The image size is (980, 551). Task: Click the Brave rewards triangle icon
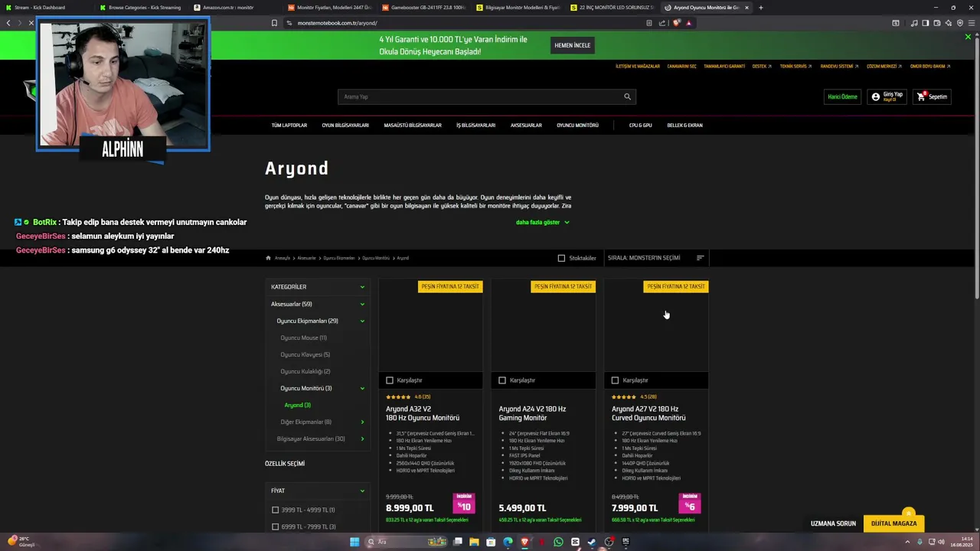pyautogui.click(x=689, y=23)
